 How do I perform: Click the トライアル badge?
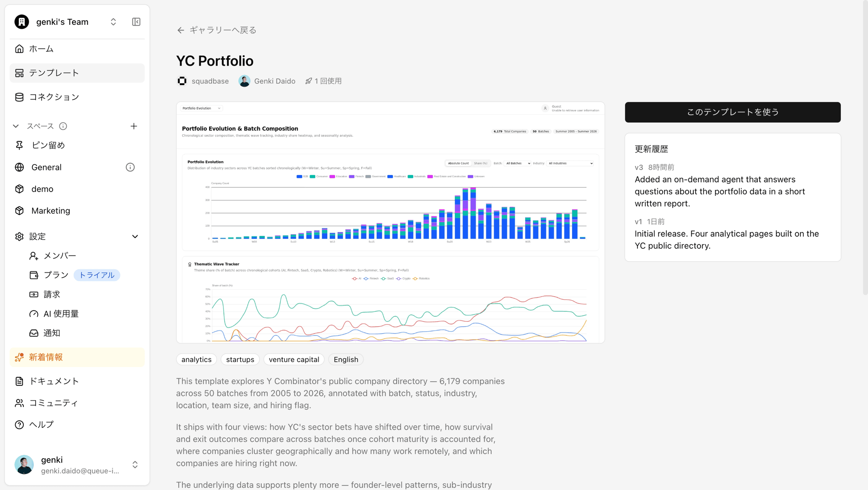(x=97, y=275)
